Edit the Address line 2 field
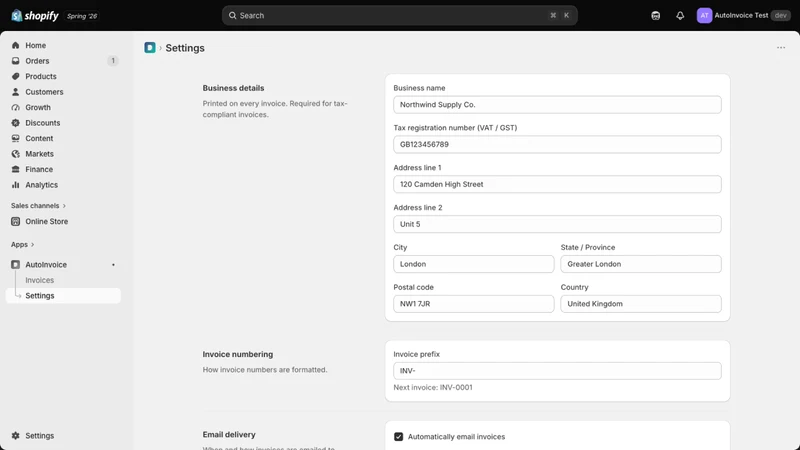This screenshot has height=450, width=800. click(557, 224)
